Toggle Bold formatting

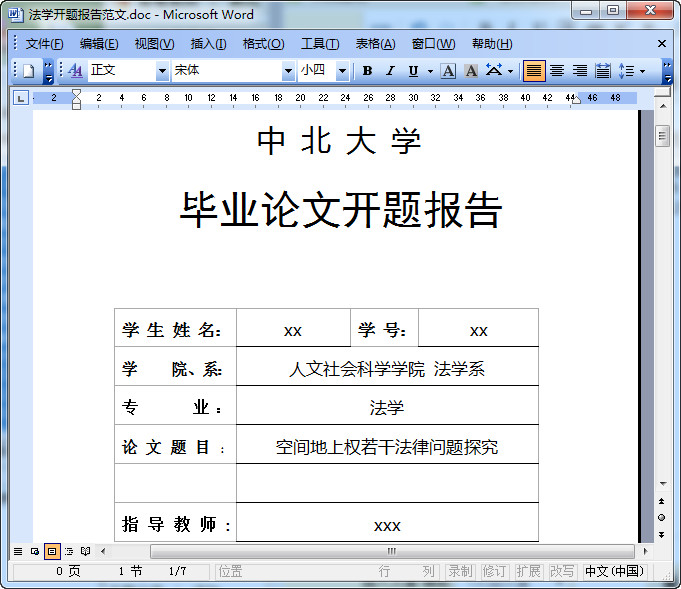(367, 70)
